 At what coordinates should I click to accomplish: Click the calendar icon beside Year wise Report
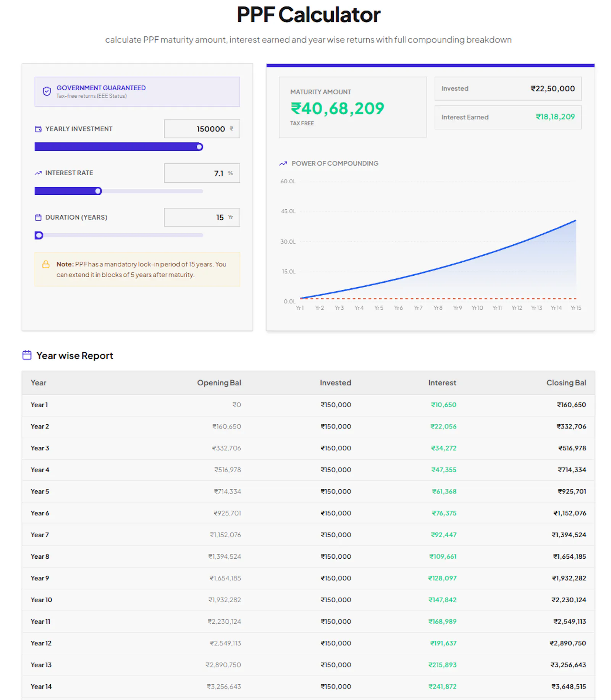[x=27, y=355]
